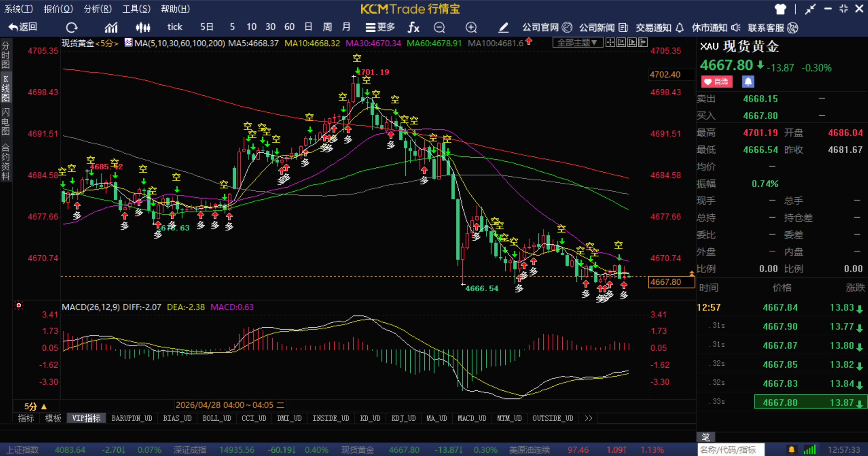The height and width of the screenshot is (456, 868).
Task: Click the 名称/代码/指标 search field
Action: pyautogui.click(x=730, y=450)
